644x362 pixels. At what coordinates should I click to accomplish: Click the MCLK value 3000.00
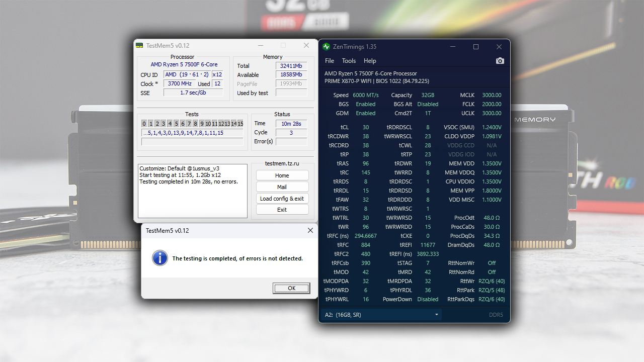coord(492,95)
